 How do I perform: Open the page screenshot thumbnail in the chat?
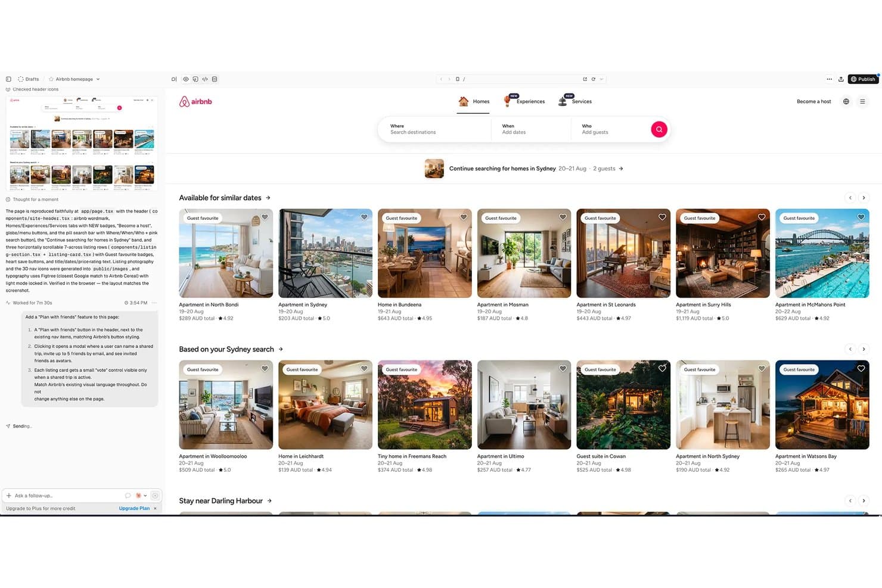(82, 142)
